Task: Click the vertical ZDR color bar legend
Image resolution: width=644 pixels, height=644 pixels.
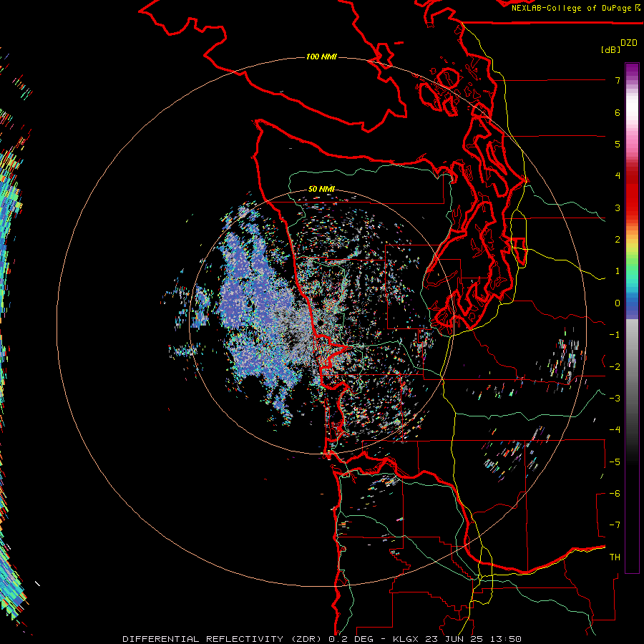Action: point(632,318)
